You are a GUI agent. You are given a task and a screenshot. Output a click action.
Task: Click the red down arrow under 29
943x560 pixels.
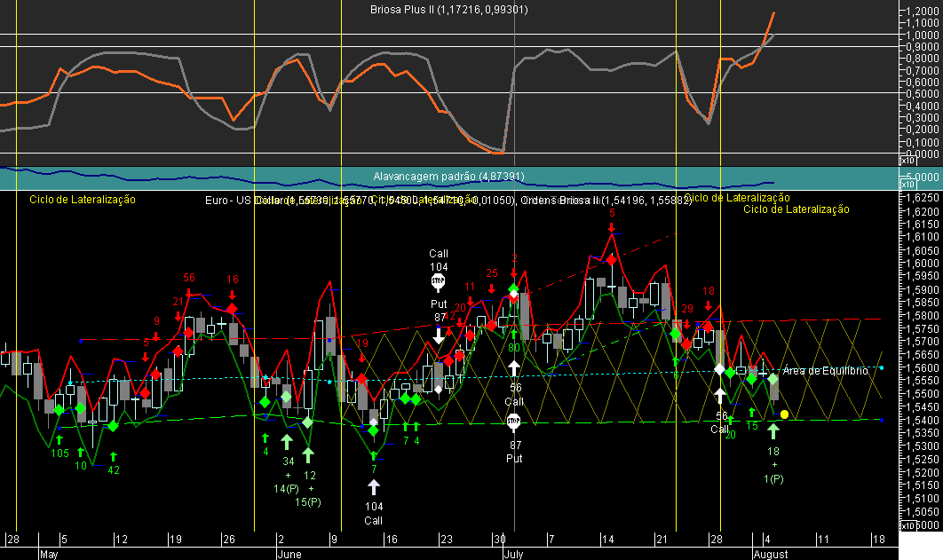[x=686, y=325]
